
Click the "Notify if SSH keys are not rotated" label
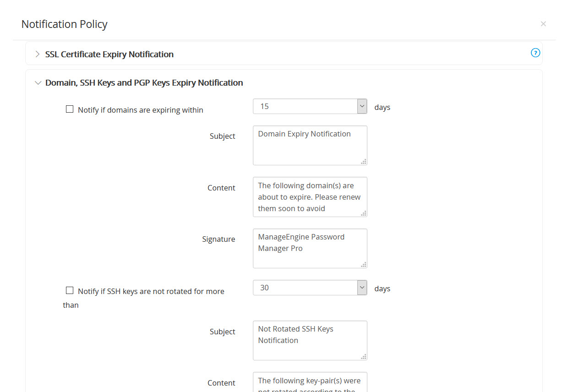point(151,291)
